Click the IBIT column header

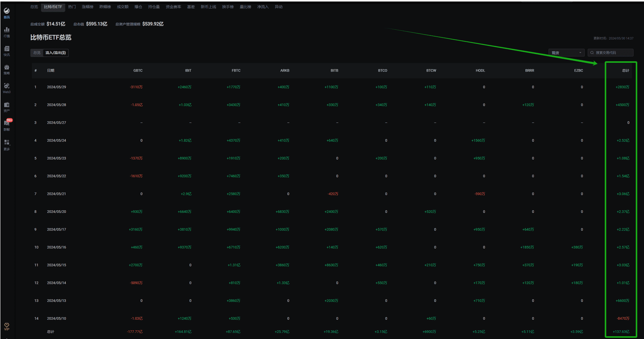pos(188,70)
